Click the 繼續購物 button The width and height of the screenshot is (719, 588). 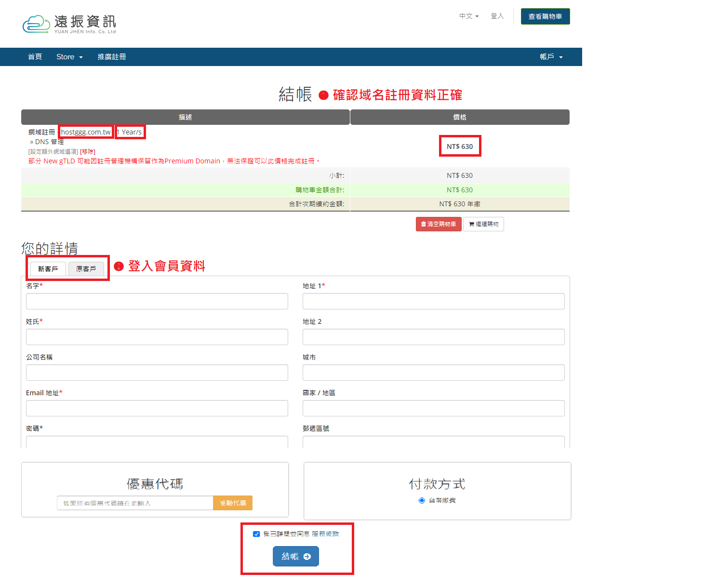click(x=483, y=224)
